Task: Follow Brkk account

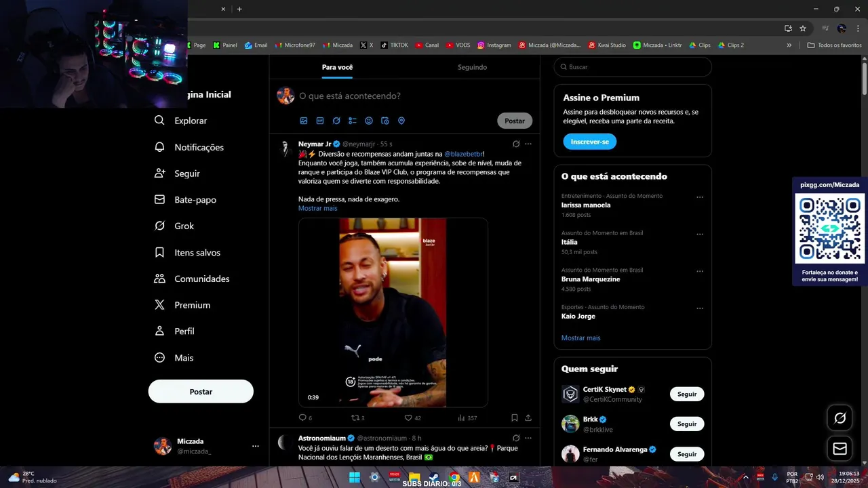Action: tap(687, 424)
